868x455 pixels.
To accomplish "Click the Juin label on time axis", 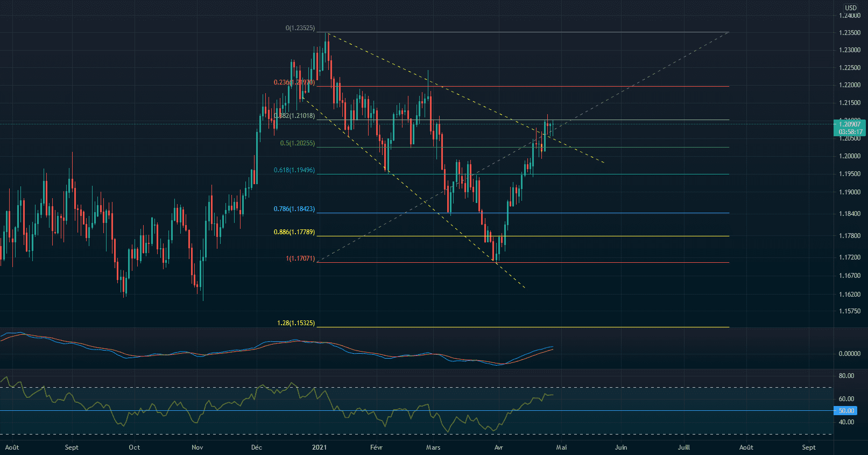I will click(621, 447).
